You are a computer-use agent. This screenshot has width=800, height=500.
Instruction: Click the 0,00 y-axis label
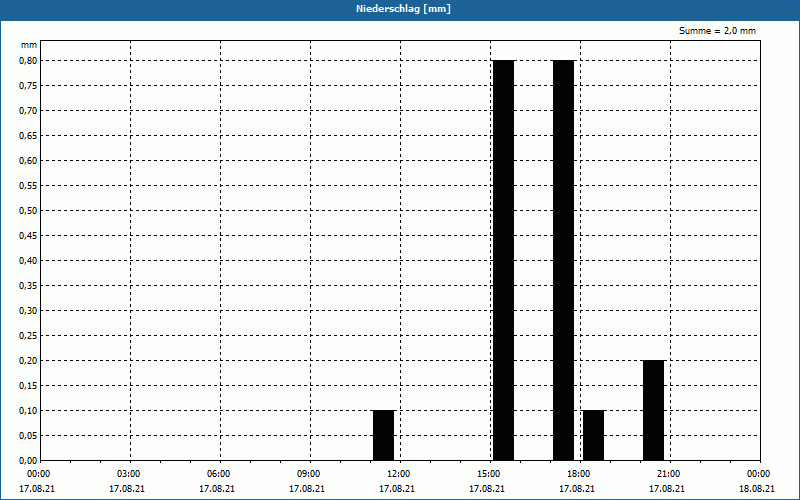(28, 461)
